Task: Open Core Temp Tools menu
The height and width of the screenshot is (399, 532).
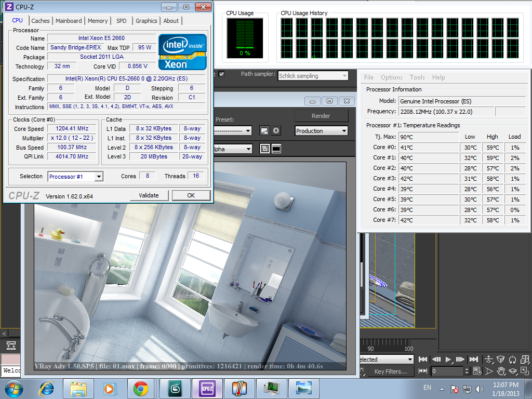Action: click(417, 77)
